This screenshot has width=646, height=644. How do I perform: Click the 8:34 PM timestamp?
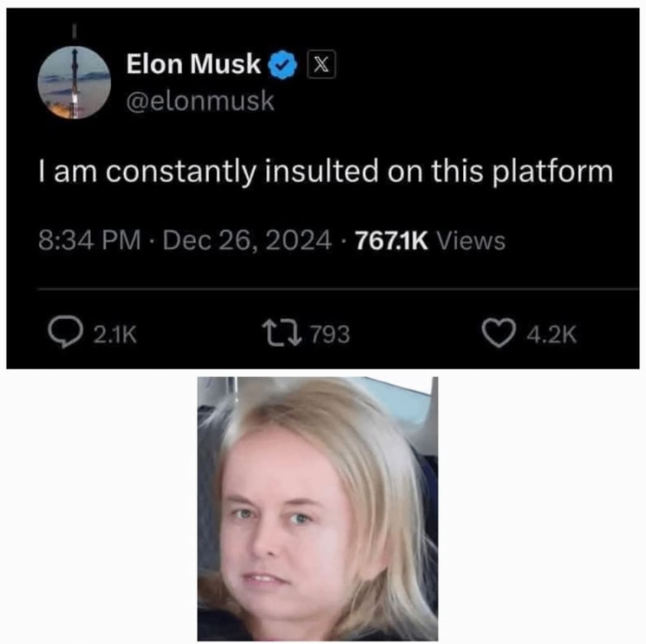[89, 241]
